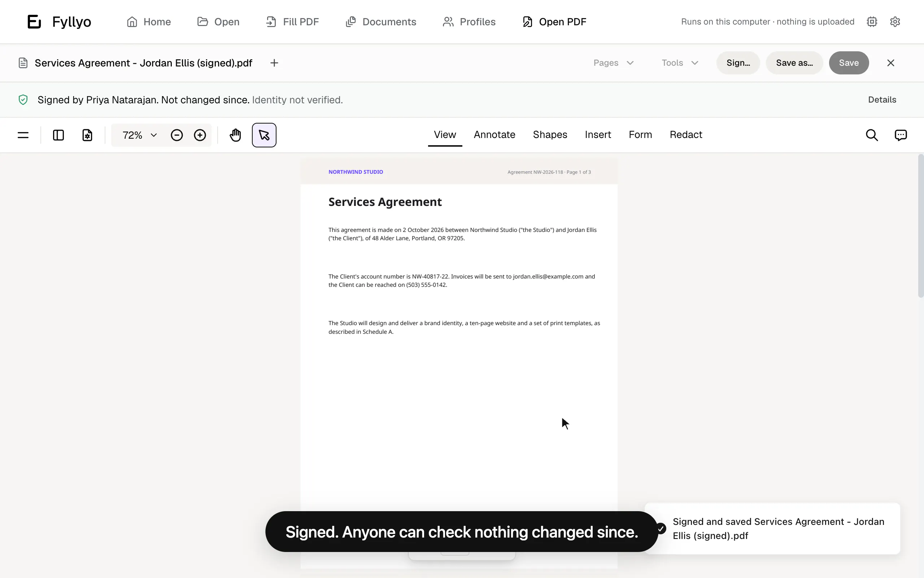Screen dimensions: 924x578
Task: Click Open in the top navigation
Action: point(218,22)
